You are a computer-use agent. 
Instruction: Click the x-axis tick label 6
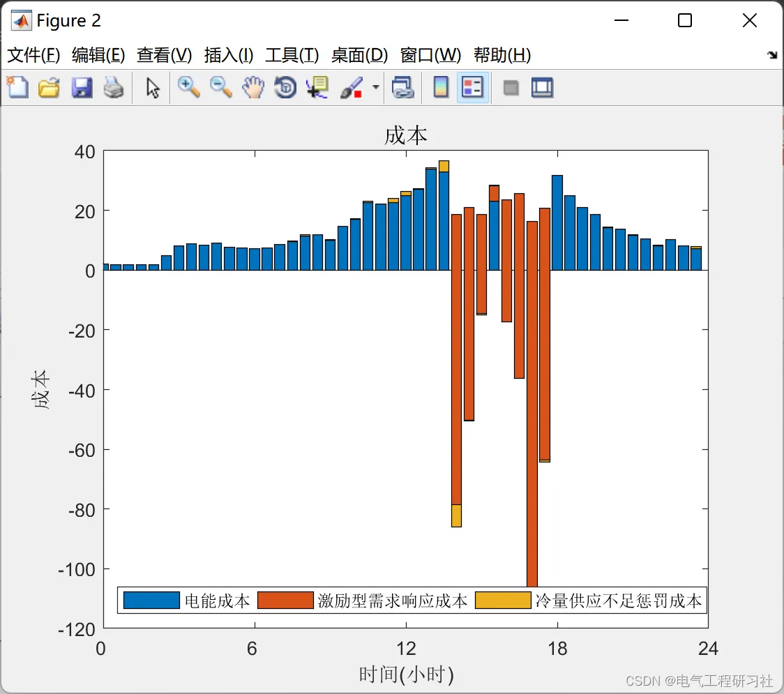point(252,649)
